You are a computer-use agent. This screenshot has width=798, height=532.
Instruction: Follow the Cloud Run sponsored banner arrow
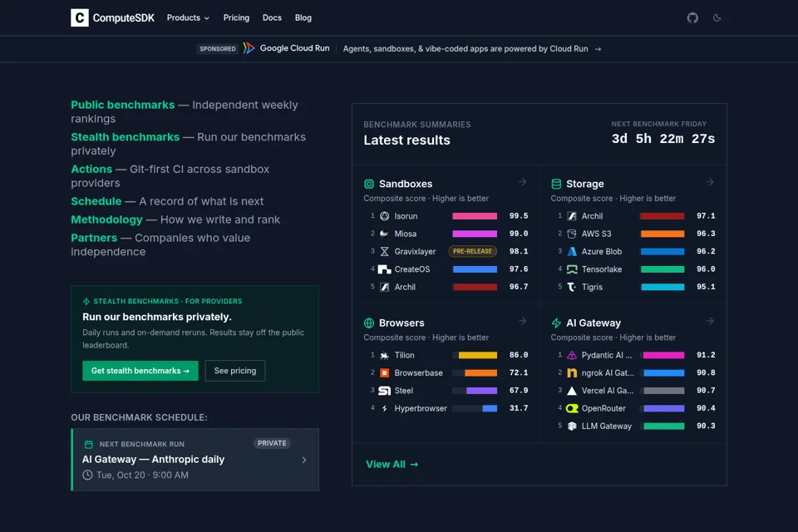pos(598,49)
